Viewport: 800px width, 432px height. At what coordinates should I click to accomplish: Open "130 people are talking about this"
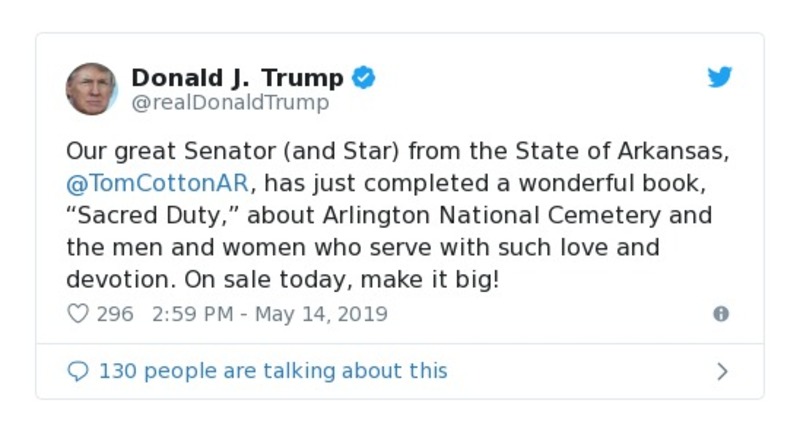coord(272,371)
